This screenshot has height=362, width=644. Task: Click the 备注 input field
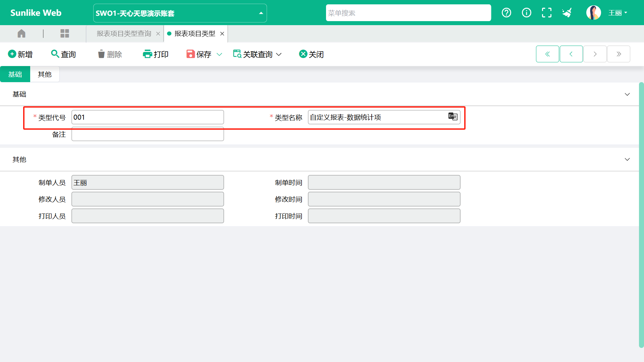click(x=148, y=134)
